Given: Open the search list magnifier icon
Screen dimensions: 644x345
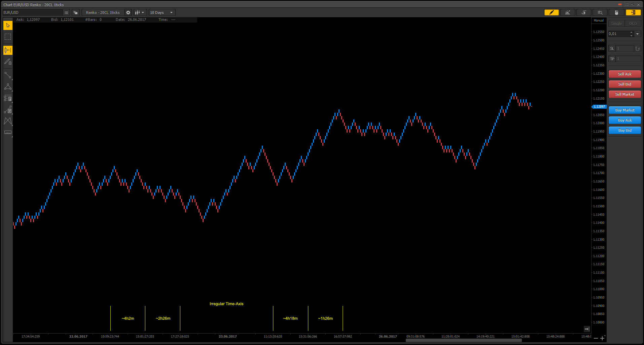Looking at the screenshot, I should (x=600, y=12).
